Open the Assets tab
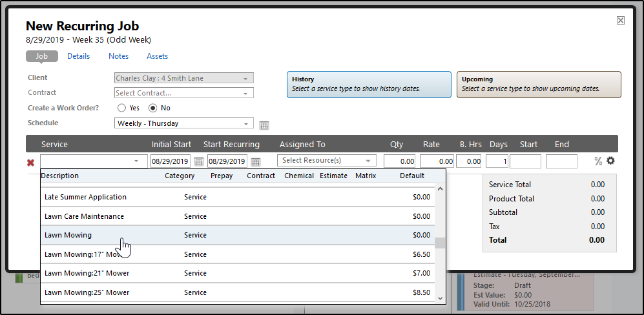 (x=158, y=56)
